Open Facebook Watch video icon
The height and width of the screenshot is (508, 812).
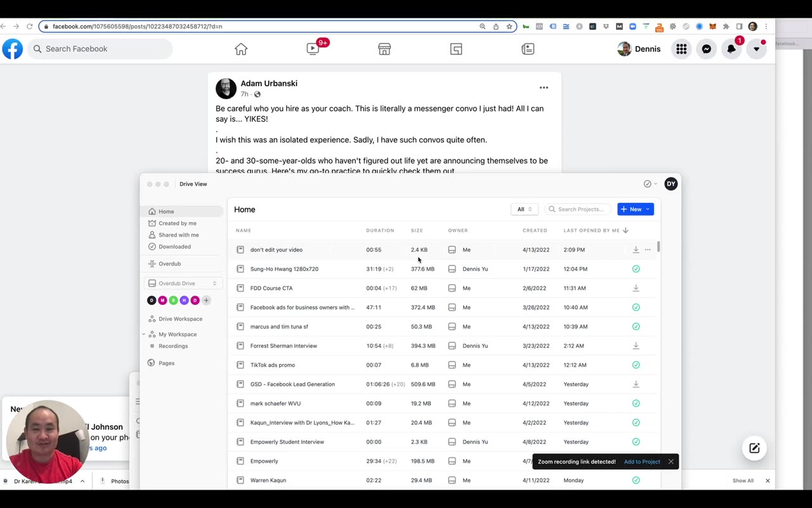pyautogui.click(x=313, y=49)
